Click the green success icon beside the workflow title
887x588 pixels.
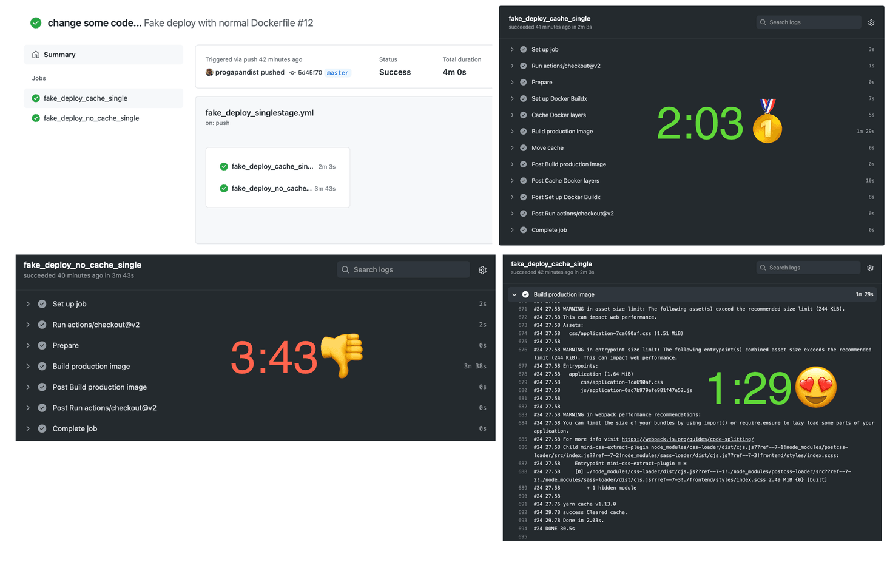click(35, 22)
